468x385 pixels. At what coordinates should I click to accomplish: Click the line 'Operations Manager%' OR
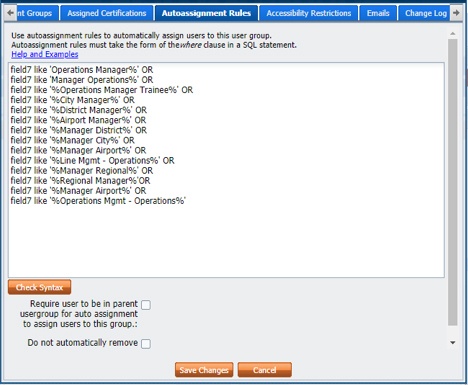coord(82,70)
